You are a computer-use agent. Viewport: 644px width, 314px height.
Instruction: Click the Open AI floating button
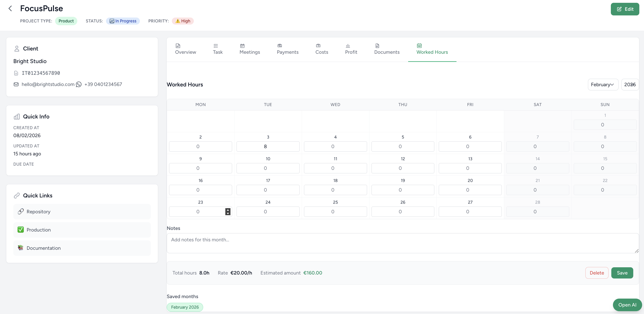click(627, 305)
